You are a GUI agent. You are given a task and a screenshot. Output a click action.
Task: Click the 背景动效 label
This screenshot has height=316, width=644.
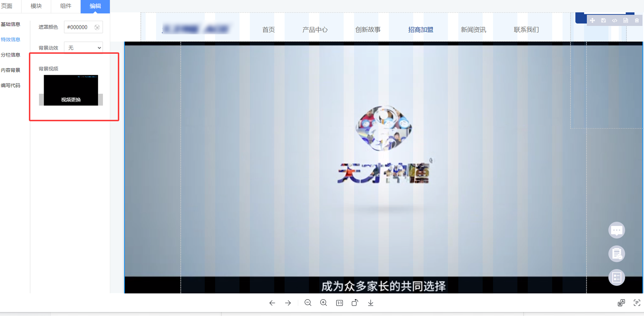48,48
